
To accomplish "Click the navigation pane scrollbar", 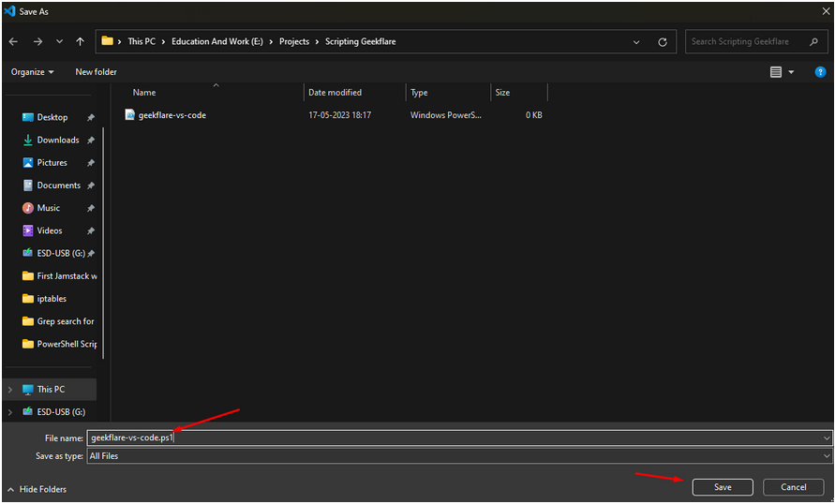I will click(103, 242).
